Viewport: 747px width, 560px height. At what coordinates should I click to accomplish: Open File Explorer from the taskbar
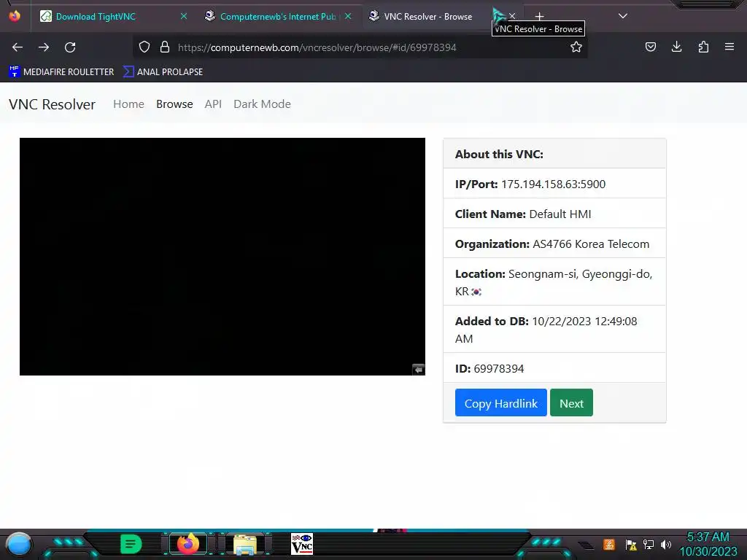point(245,544)
